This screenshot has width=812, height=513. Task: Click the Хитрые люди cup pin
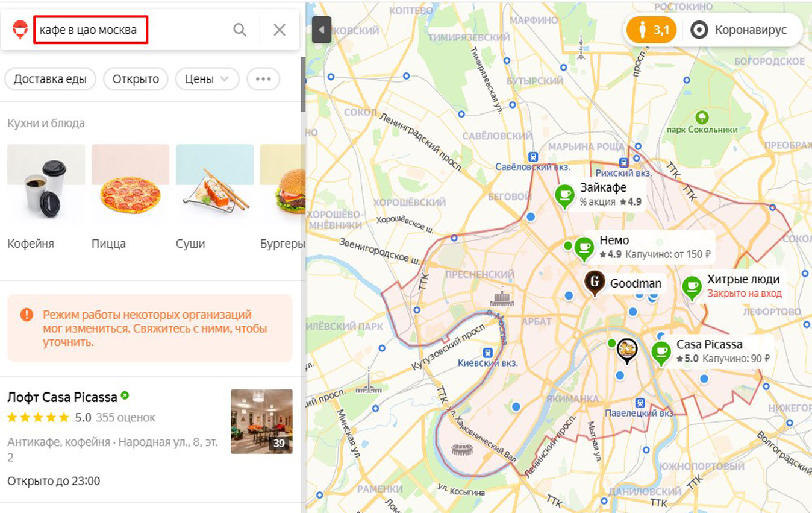pos(692,287)
